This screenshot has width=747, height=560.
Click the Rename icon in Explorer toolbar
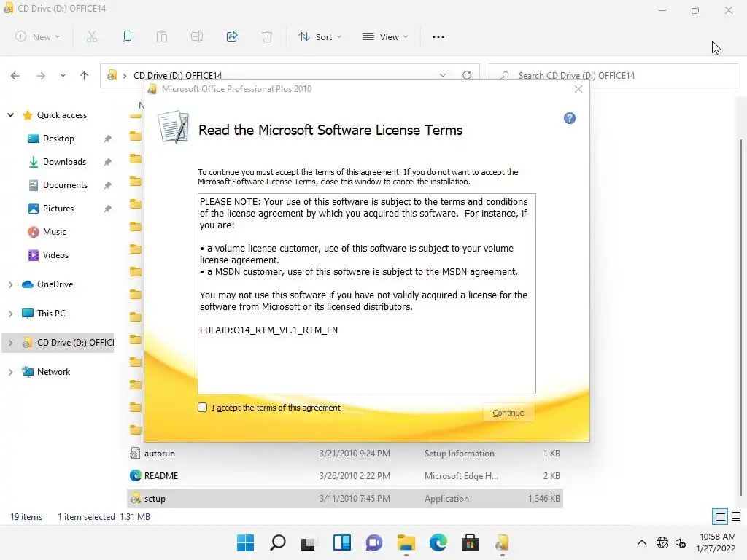coord(197,36)
